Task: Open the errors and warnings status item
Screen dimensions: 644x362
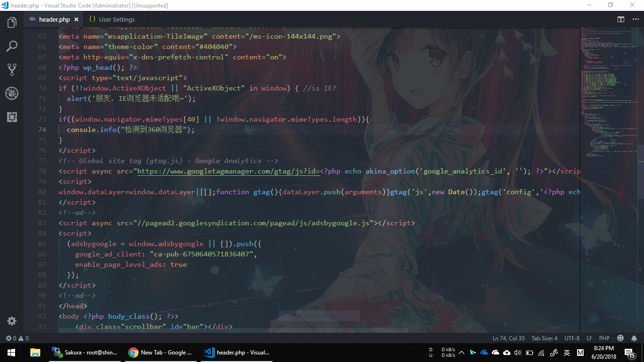Action: point(17,338)
